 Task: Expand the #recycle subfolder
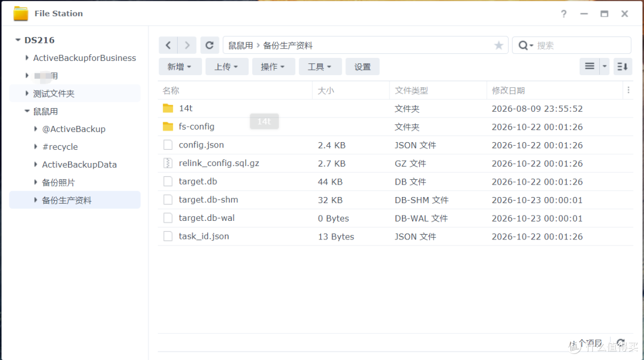coord(36,146)
